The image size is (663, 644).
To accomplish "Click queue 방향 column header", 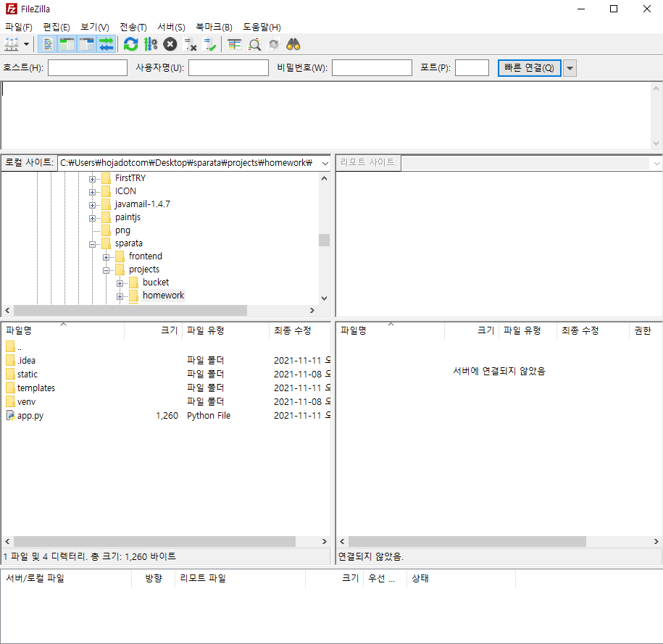I will tap(154, 579).
